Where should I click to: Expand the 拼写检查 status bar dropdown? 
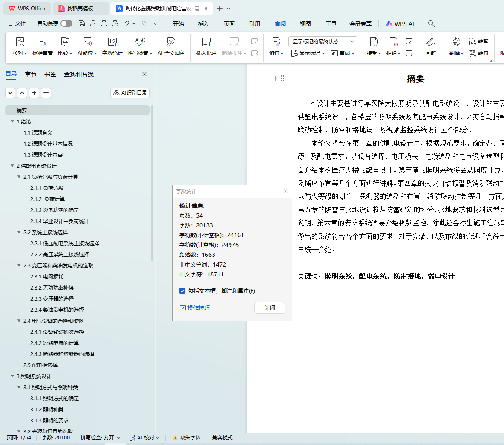click(x=100, y=438)
